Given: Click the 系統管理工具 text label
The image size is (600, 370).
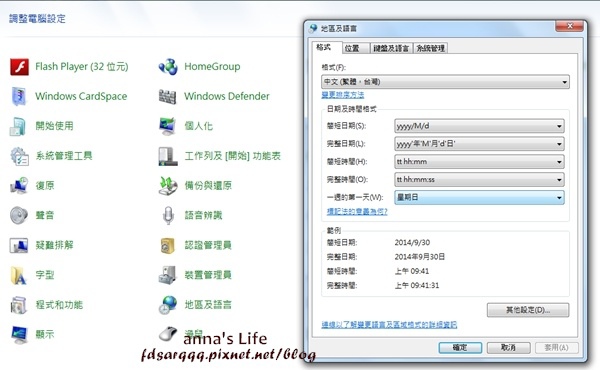Looking at the screenshot, I should click(64, 156).
